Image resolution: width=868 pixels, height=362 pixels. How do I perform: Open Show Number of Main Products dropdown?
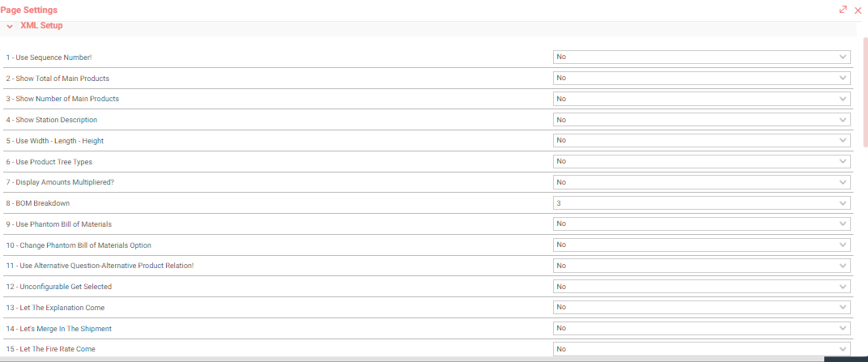click(701, 99)
